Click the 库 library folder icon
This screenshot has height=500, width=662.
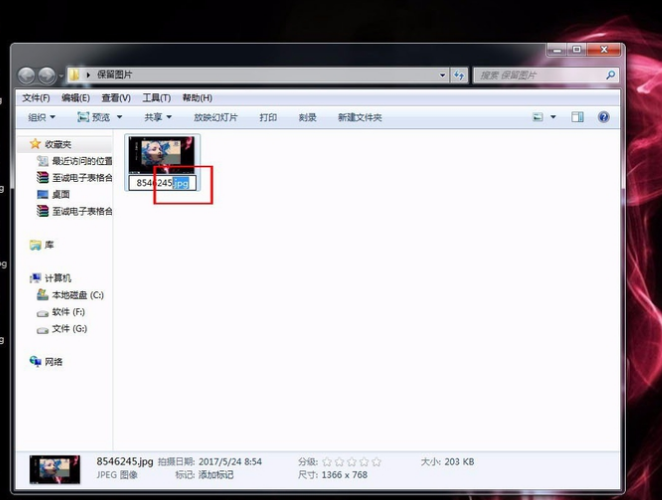35,245
